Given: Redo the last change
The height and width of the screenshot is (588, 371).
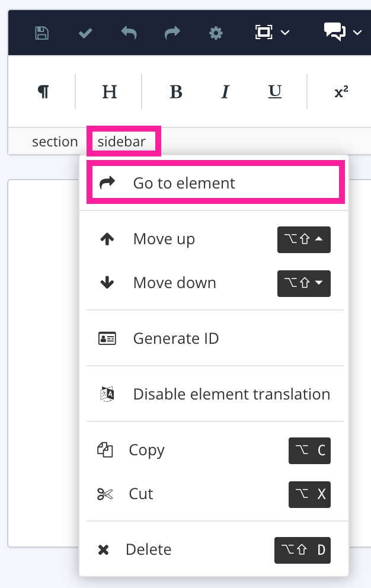Looking at the screenshot, I should pyautogui.click(x=172, y=33).
